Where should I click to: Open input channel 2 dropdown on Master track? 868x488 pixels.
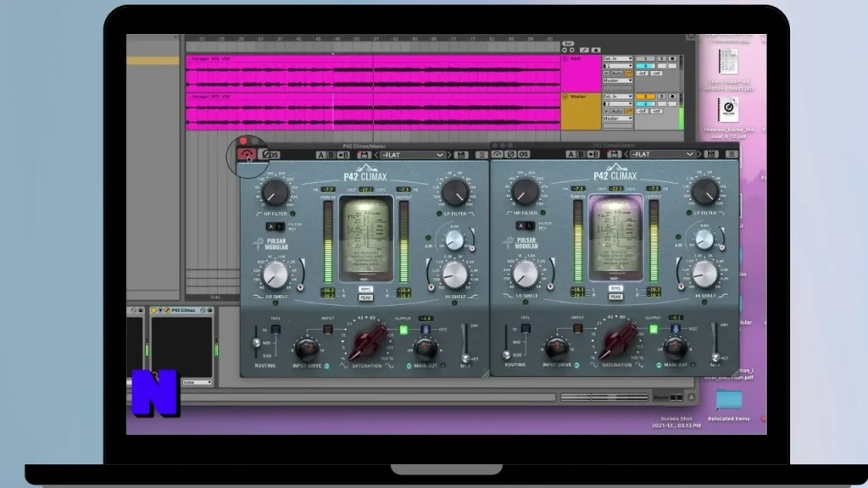point(617,104)
